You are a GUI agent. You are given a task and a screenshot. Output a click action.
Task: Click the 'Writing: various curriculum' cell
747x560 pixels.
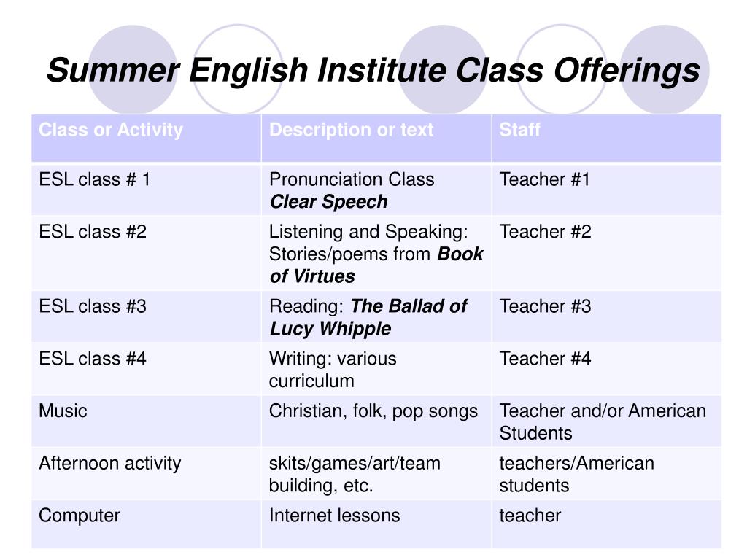coord(376,369)
